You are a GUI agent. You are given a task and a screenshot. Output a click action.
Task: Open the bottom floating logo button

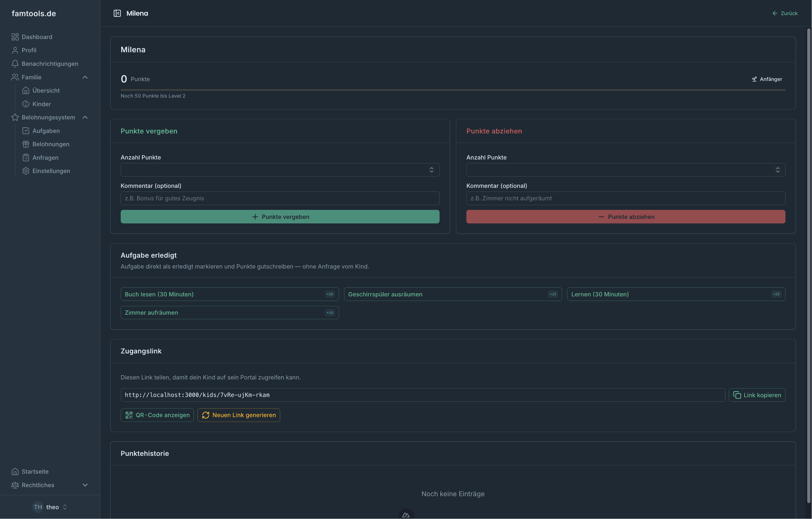[x=406, y=514]
